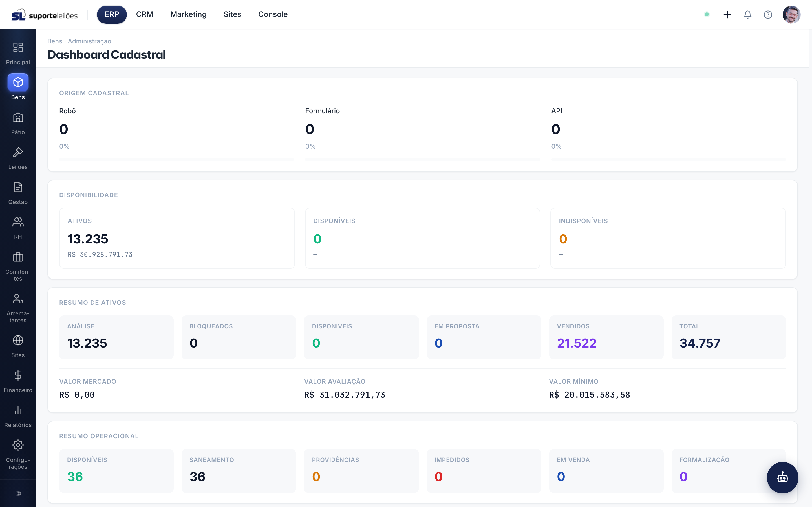Open Configurações gear icon
The image size is (812, 507).
18,445
